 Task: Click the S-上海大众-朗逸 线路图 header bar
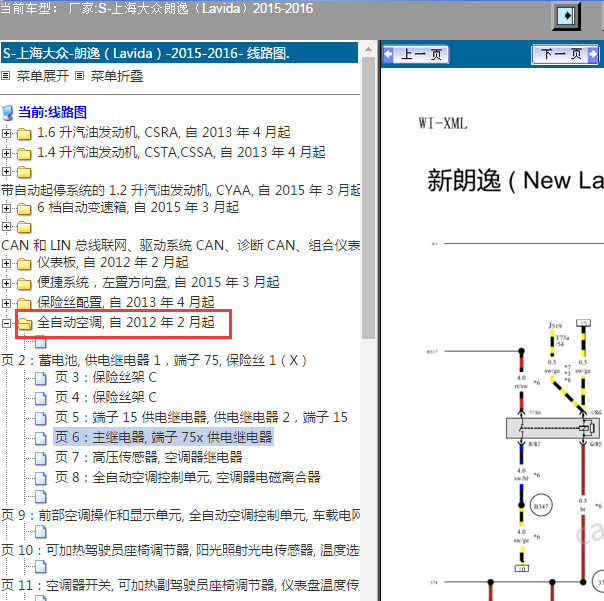180,53
